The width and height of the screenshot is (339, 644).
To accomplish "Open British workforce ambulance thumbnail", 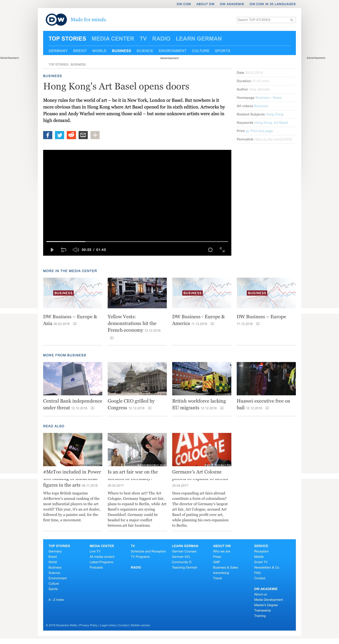I will click(202, 379).
